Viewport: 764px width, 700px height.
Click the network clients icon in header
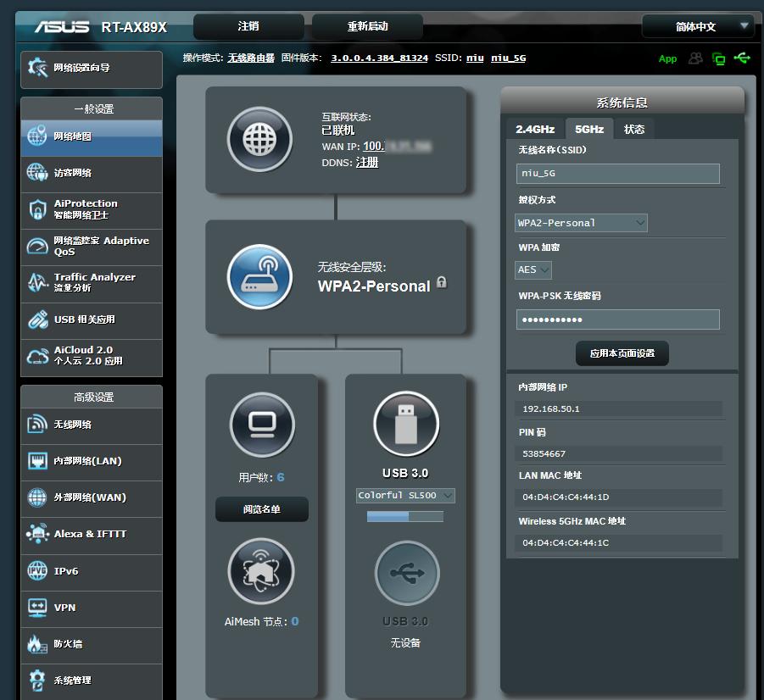click(x=719, y=58)
